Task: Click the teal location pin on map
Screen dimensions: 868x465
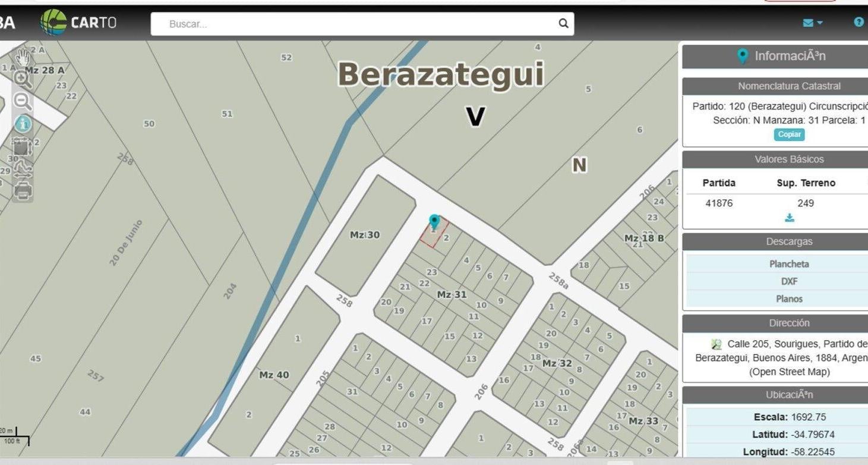Action: click(x=434, y=222)
